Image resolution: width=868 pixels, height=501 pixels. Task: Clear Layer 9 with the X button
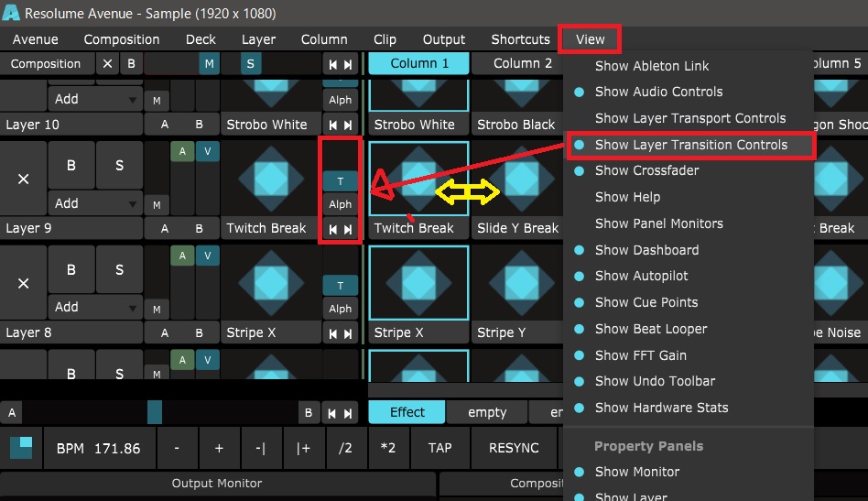(23, 179)
